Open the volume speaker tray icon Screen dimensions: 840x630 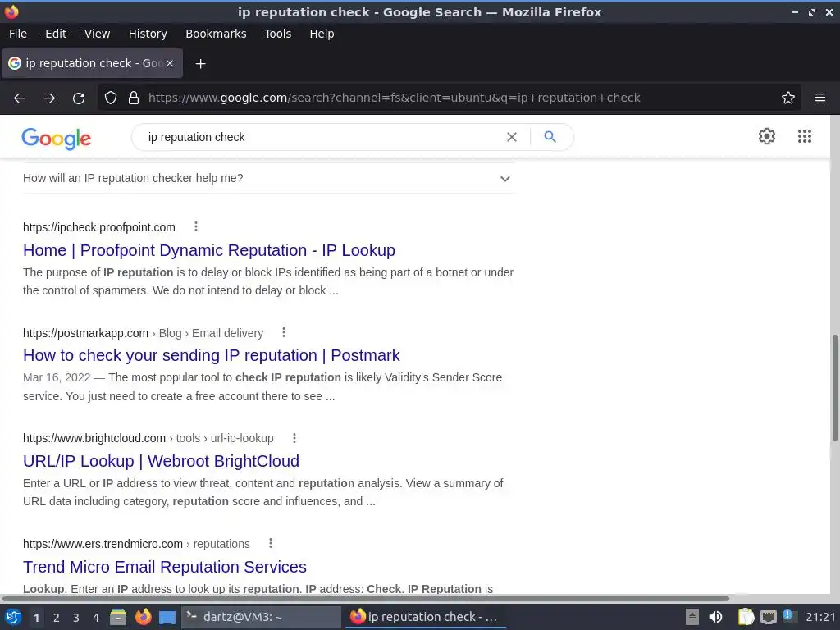coord(715,617)
